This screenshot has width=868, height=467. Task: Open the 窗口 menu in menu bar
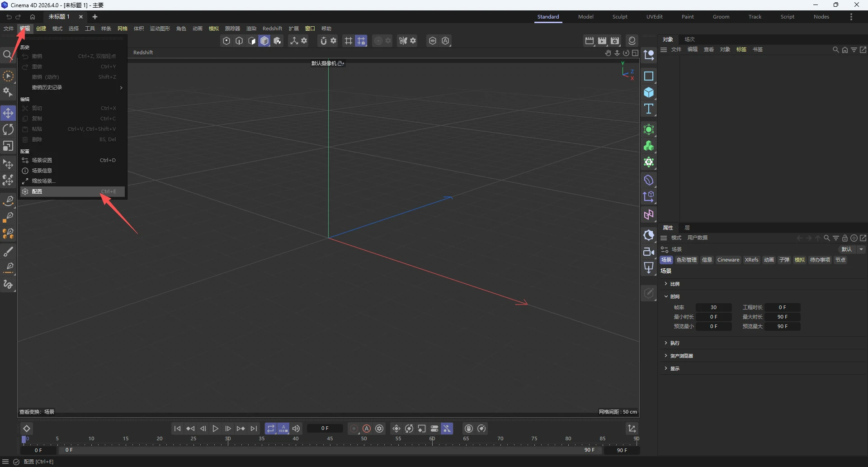click(x=310, y=29)
